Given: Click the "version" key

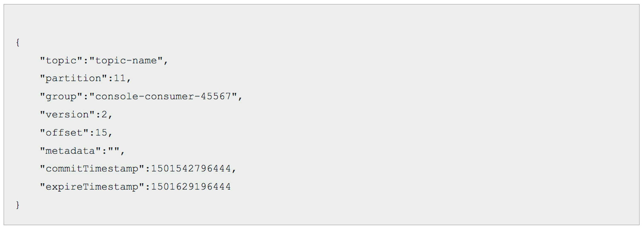Looking at the screenshot, I should point(67,114).
